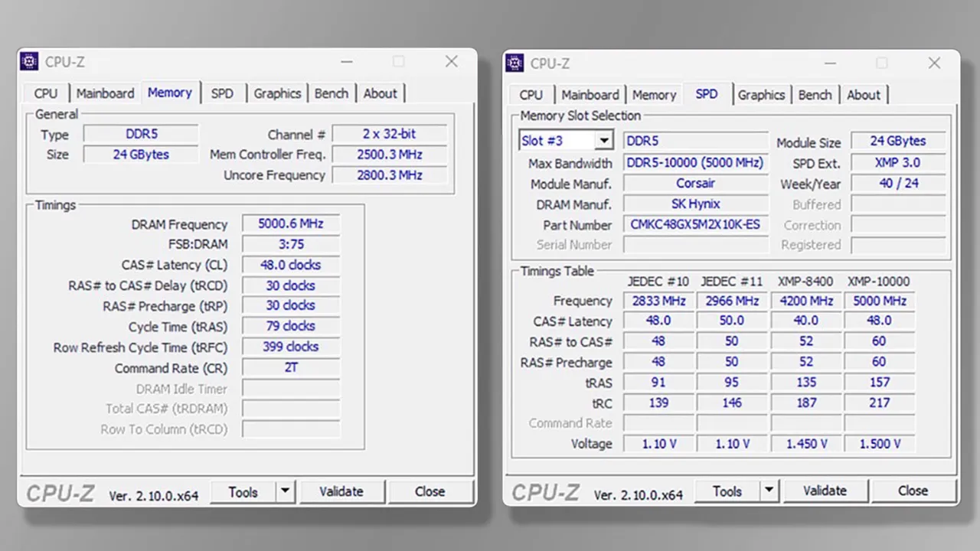Click the Cycle Time value 79 clocks
The width and height of the screenshot is (980, 551).
pos(291,327)
